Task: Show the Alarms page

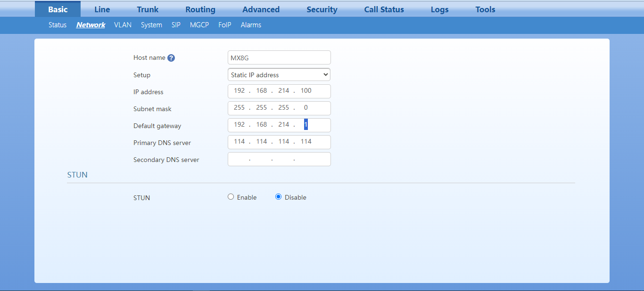Action: pyautogui.click(x=251, y=25)
